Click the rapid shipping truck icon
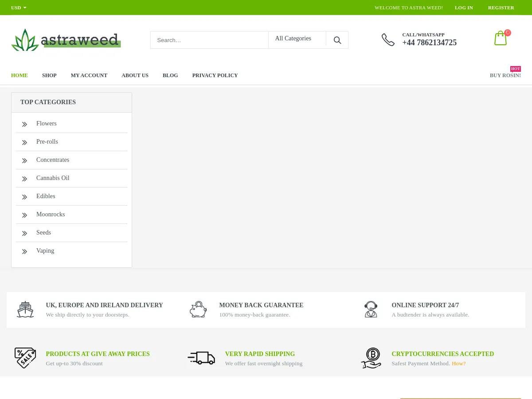This screenshot has width=532, height=399. (x=201, y=358)
